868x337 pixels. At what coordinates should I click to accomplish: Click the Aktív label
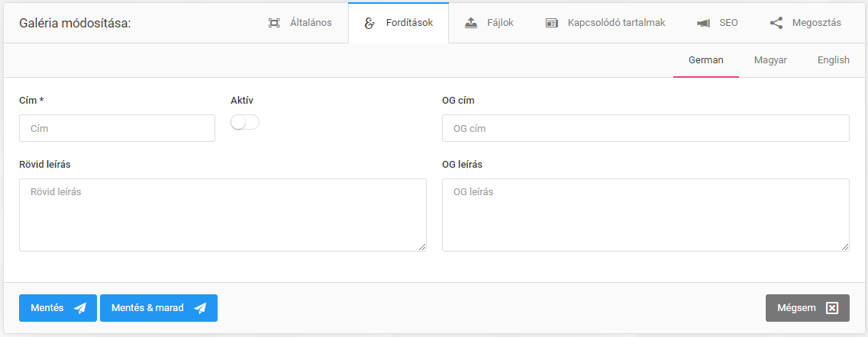pos(242,101)
